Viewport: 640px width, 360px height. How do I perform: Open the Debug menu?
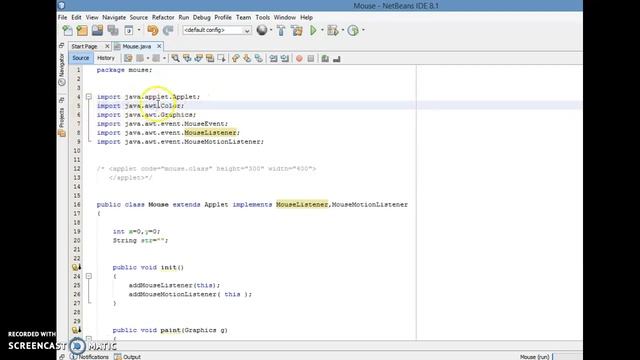click(202, 18)
